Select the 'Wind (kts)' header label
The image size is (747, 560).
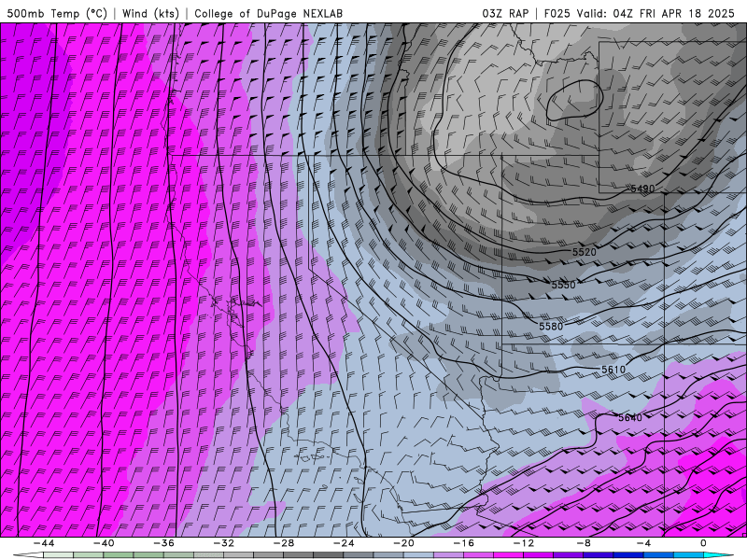tap(150, 13)
